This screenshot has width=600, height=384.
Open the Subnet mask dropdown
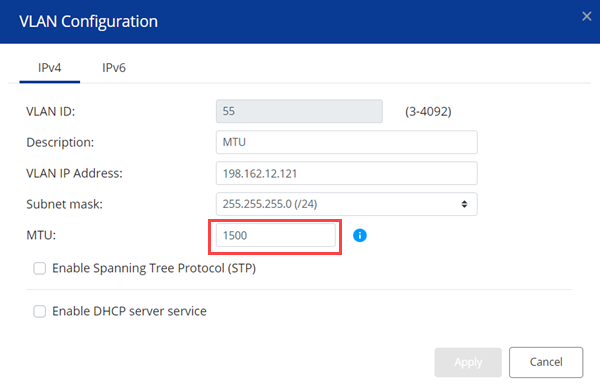(x=347, y=204)
